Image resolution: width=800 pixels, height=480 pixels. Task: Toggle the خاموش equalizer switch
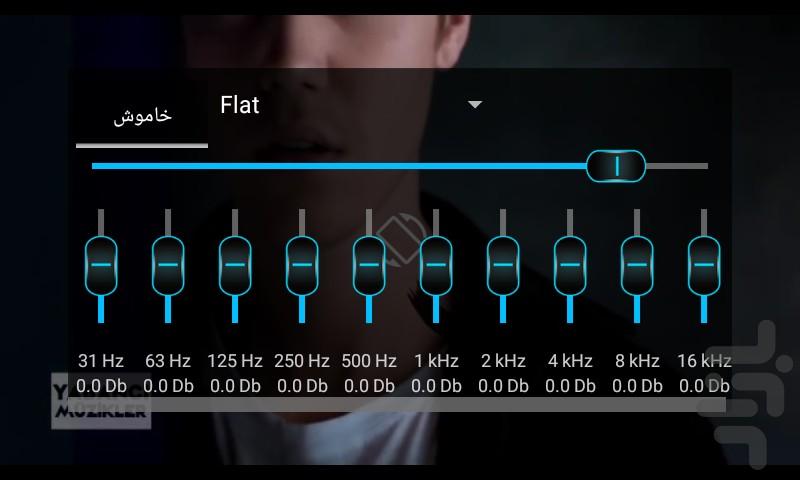[x=141, y=116]
